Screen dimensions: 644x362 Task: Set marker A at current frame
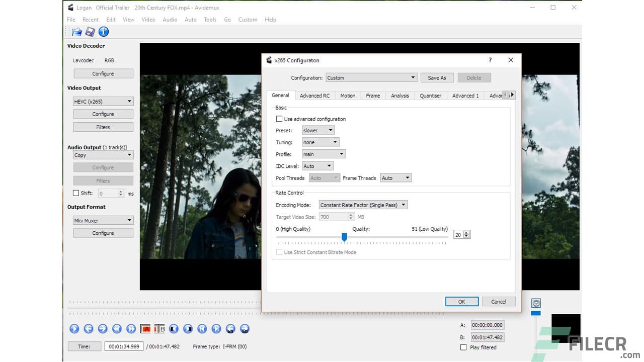145,328
